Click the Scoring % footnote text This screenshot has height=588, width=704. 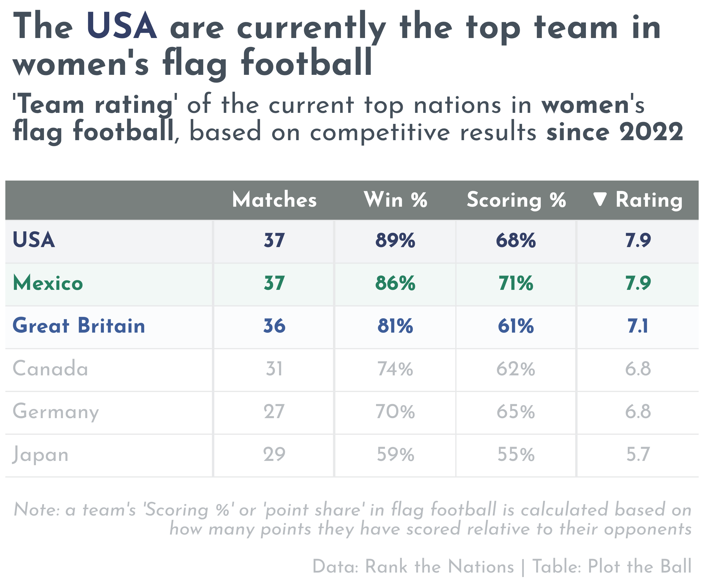click(353, 519)
